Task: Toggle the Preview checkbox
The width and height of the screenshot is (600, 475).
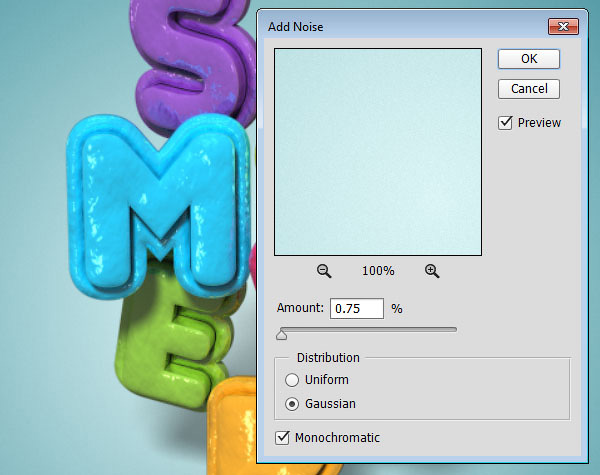Action: tap(505, 123)
